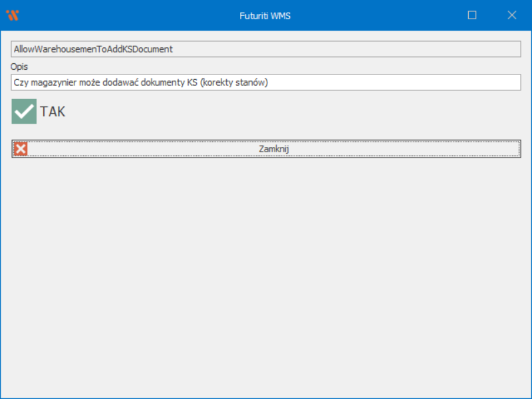This screenshot has width=532, height=399.
Task: Toggle the TAK checkbox off
Action: [x=24, y=112]
